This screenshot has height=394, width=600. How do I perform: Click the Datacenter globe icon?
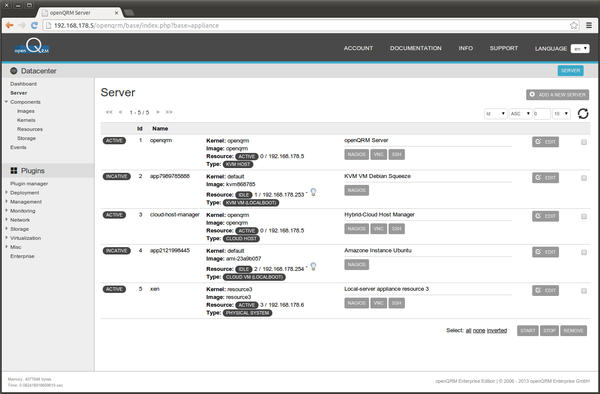click(14, 71)
